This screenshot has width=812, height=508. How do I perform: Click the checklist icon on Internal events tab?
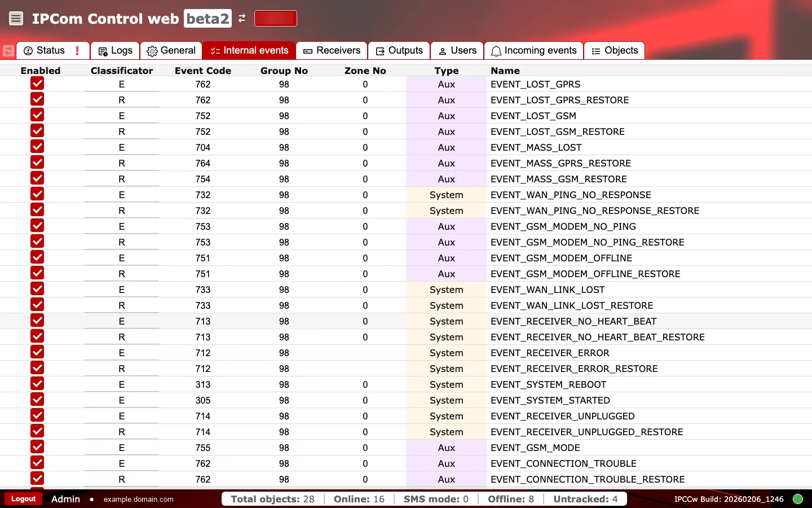215,50
